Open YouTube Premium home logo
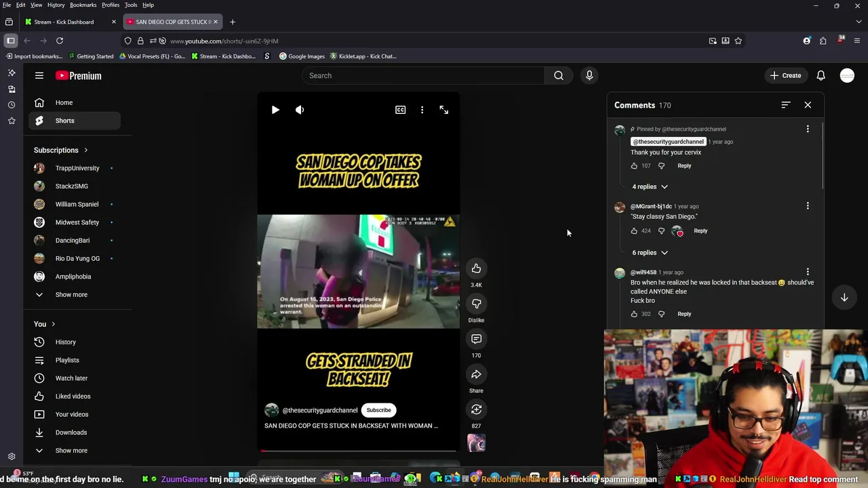The height and width of the screenshot is (488, 868). (x=79, y=76)
